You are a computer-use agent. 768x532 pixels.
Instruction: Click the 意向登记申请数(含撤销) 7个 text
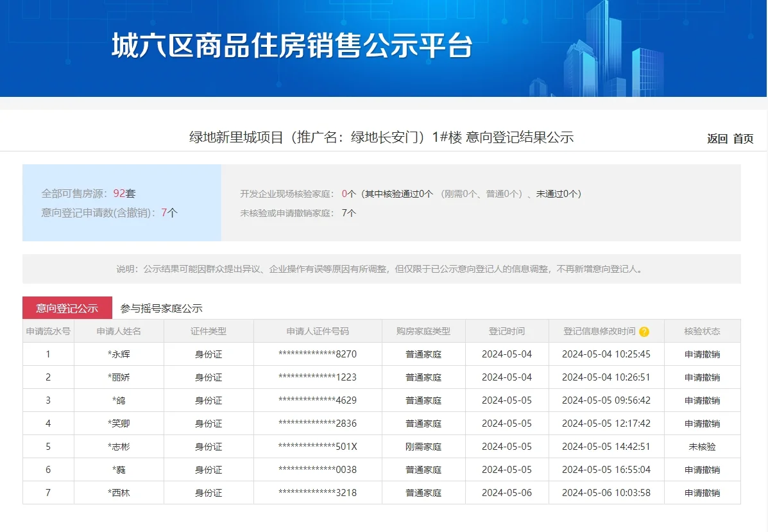point(109,212)
